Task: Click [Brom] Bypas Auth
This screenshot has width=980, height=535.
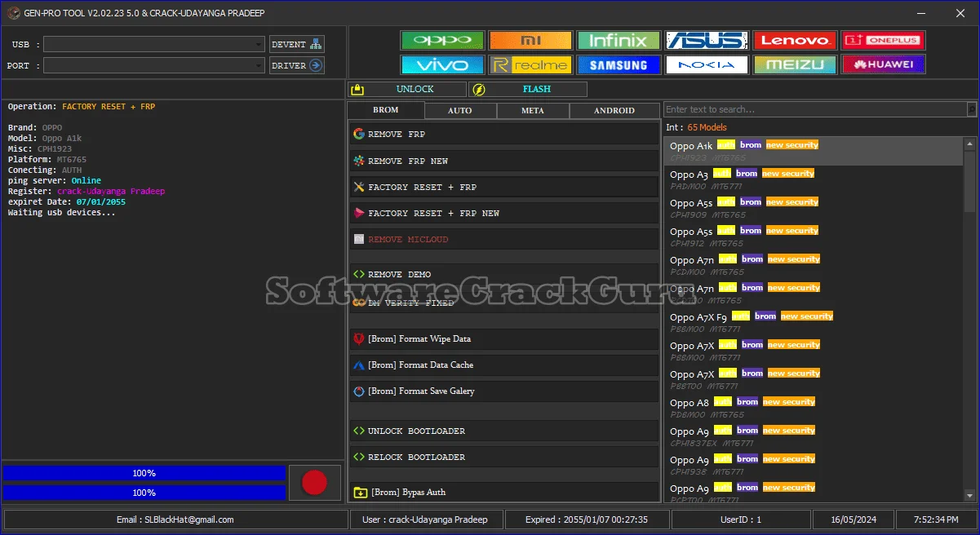Action: coord(504,492)
